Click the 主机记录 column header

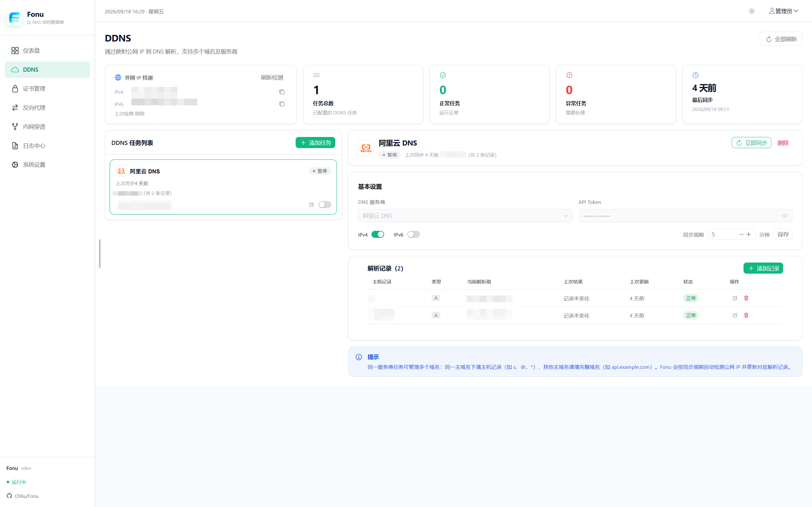[x=382, y=282]
